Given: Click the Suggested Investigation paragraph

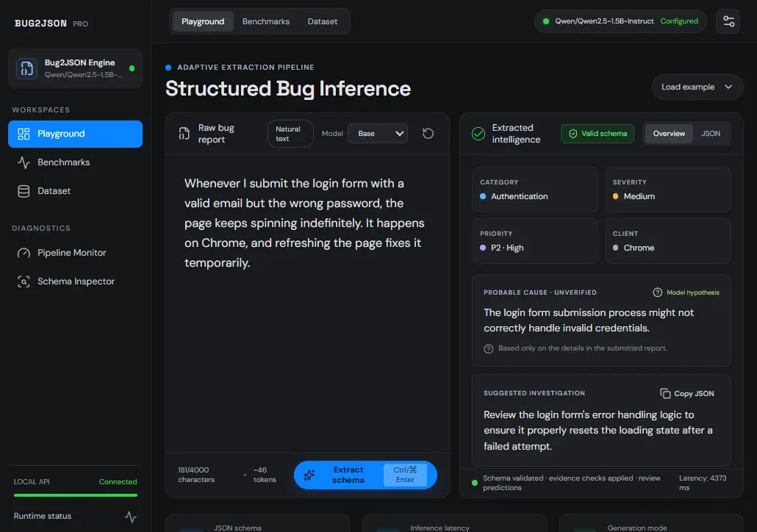Looking at the screenshot, I should 598,431.
